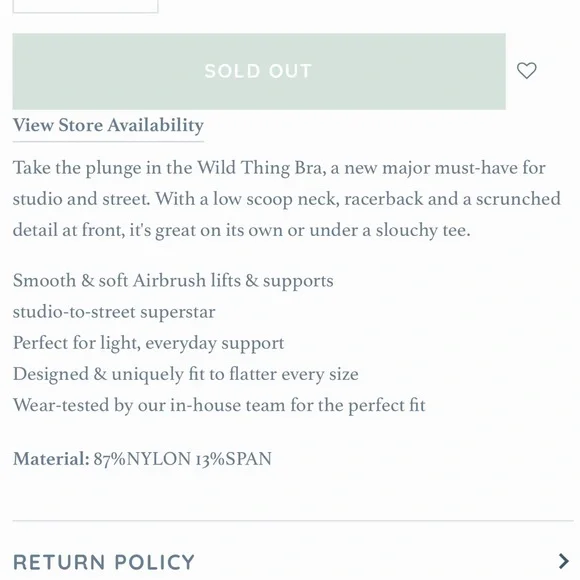The image size is (580, 580).
Task: Click the SOLD OUT button
Action: tap(259, 71)
